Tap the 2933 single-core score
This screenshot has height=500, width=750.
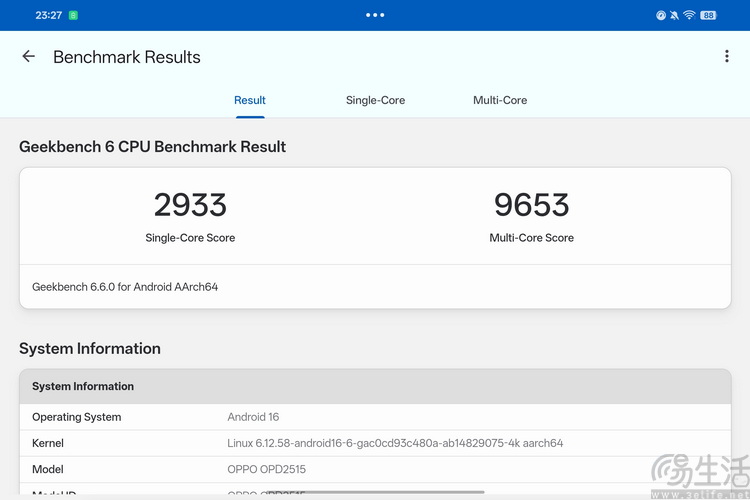pos(190,205)
